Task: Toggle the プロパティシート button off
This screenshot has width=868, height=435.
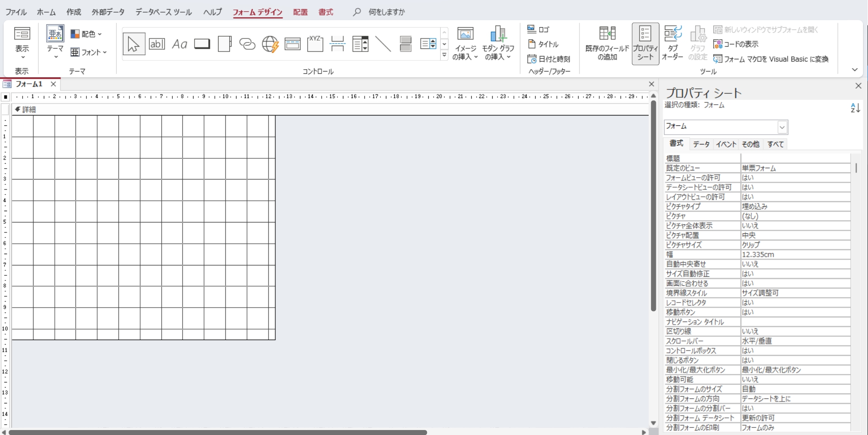Action: (645, 43)
